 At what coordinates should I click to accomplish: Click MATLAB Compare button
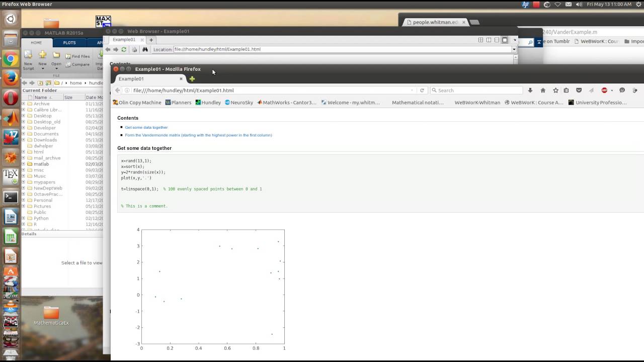(77, 64)
